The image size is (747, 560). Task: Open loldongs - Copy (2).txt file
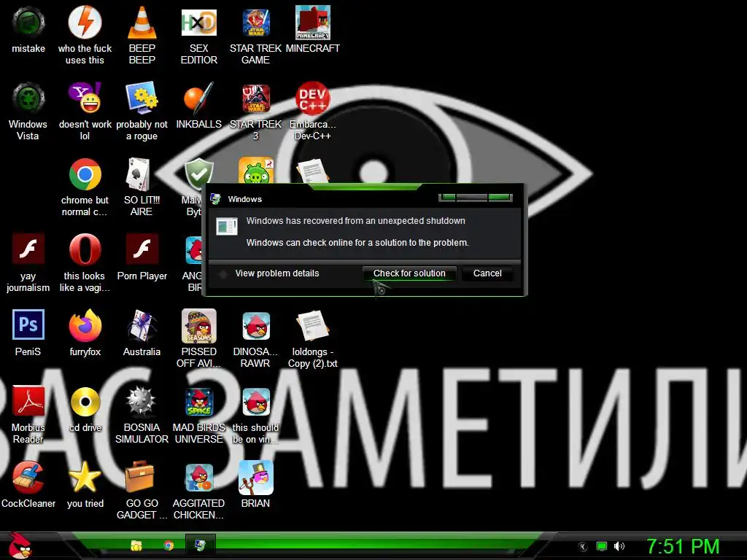[x=312, y=326]
